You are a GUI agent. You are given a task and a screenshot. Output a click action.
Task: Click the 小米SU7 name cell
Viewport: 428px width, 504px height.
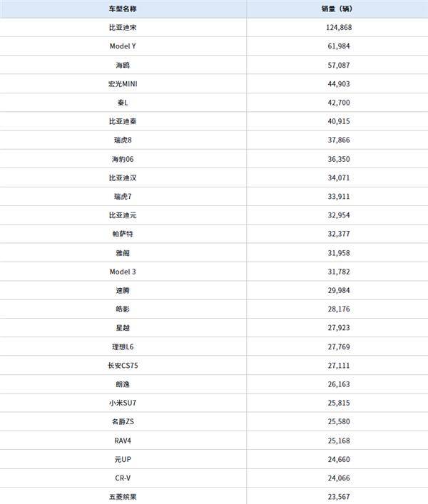click(123, 403)
